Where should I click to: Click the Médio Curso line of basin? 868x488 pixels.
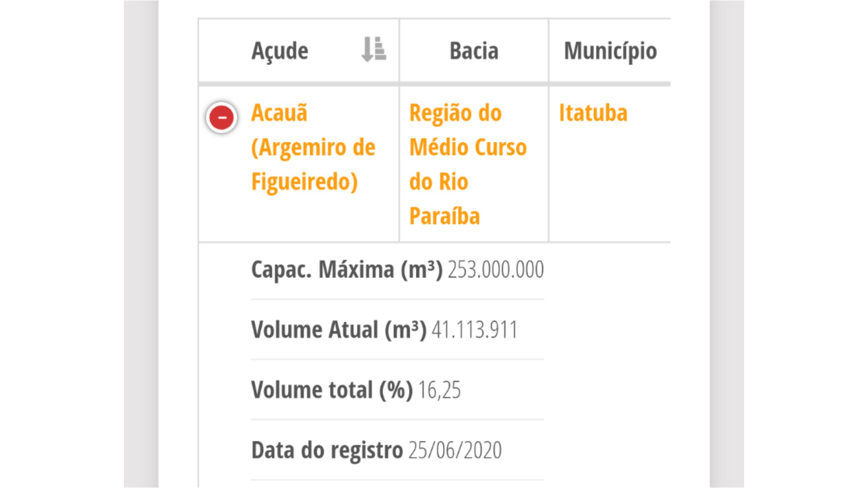(468, 147)
